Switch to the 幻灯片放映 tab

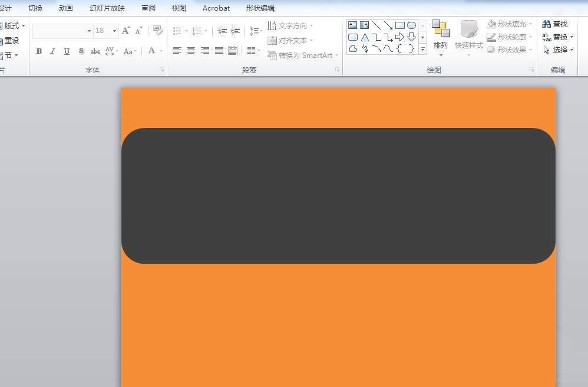pos(107,8)
